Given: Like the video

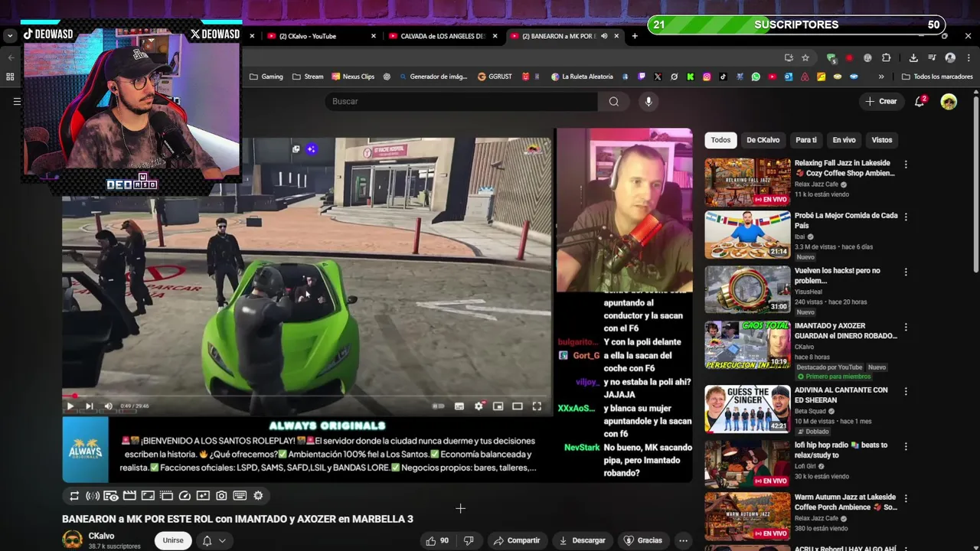Looking at the screenshot, I should click(436, 540).
